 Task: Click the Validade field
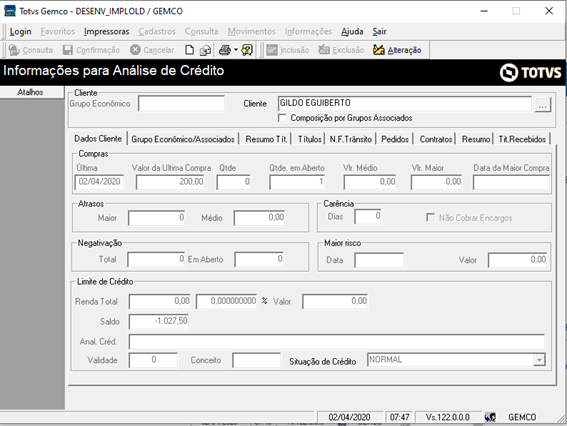153,360
